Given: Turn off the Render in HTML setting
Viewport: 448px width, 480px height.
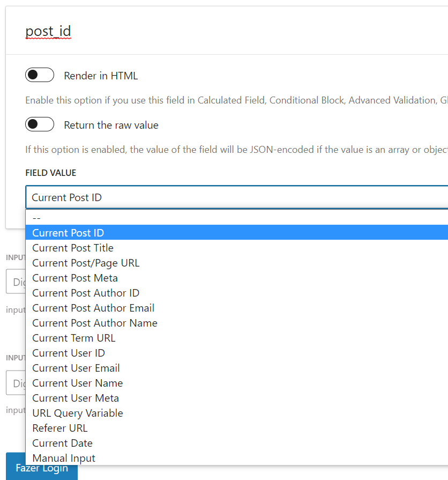Looking at the screenshot, I should pos(39,75).
